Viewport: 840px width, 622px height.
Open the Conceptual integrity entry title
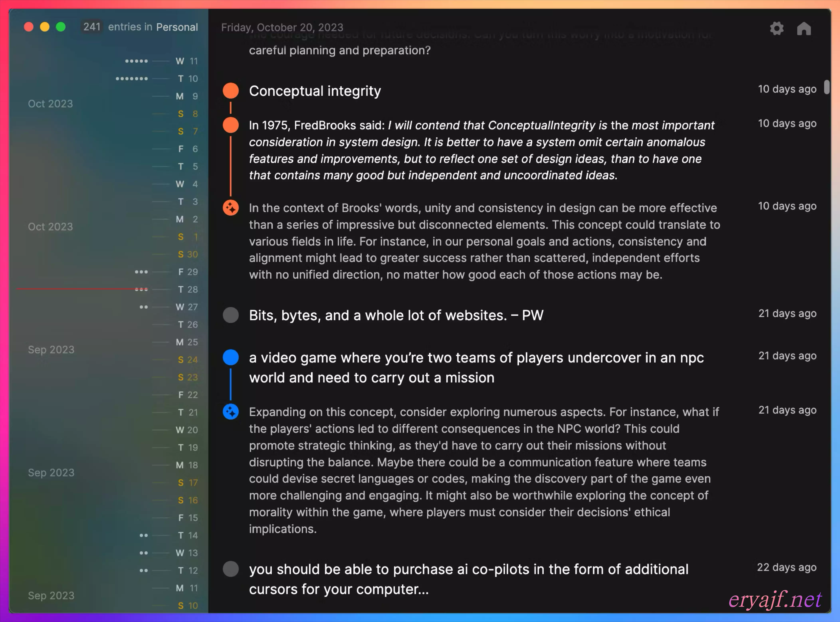(x=315, y=91)
